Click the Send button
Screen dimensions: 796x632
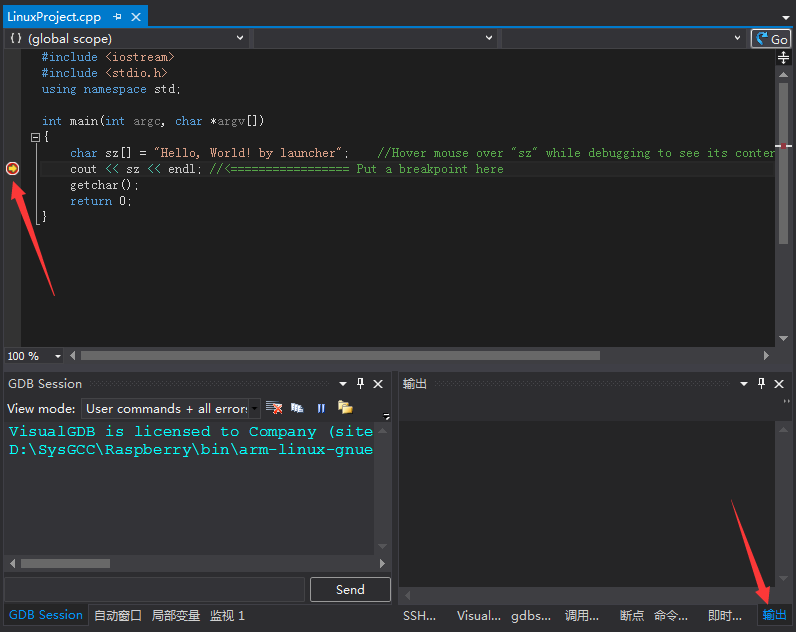[350, 589]
